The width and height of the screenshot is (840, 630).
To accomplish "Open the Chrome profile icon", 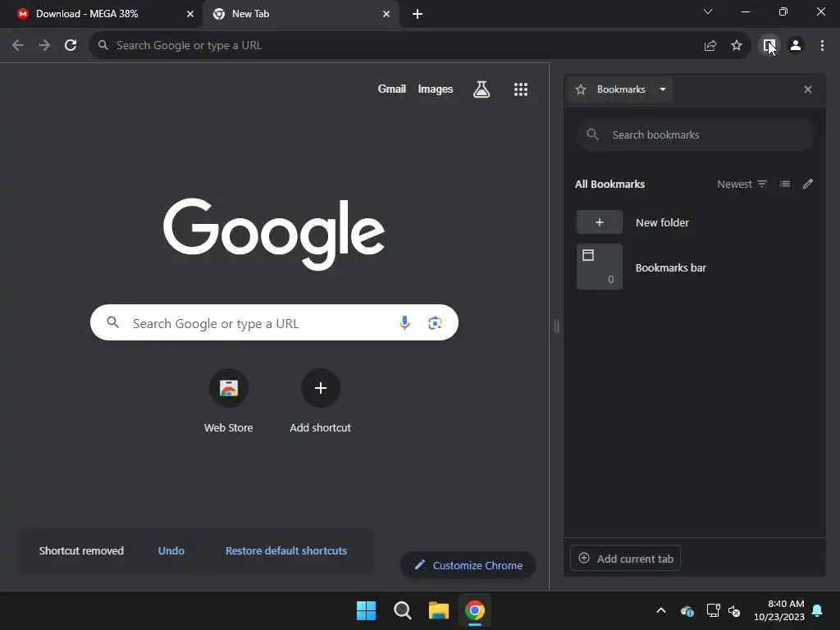I will coord(796,46).
